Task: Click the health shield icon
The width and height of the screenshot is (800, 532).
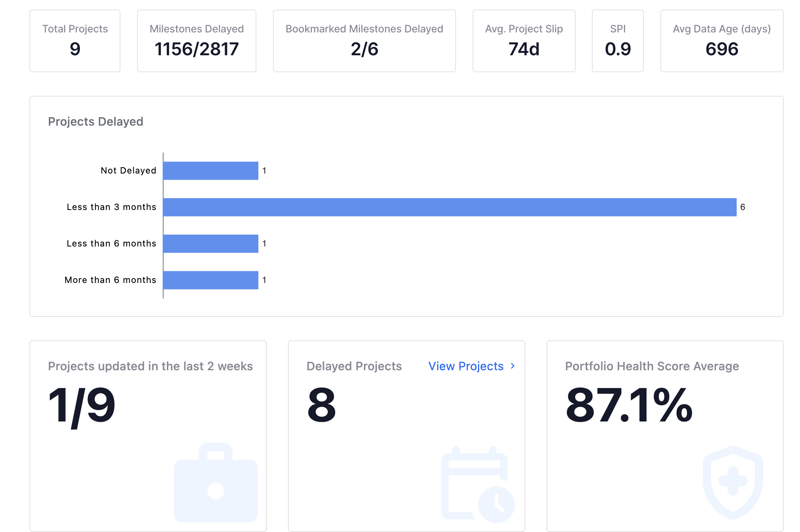Action: coord(733,482)
